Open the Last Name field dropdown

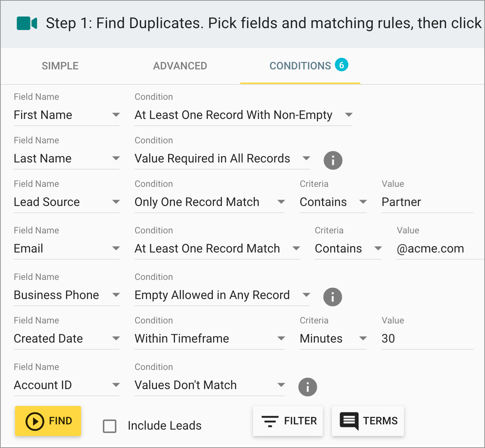pos(66,158)
